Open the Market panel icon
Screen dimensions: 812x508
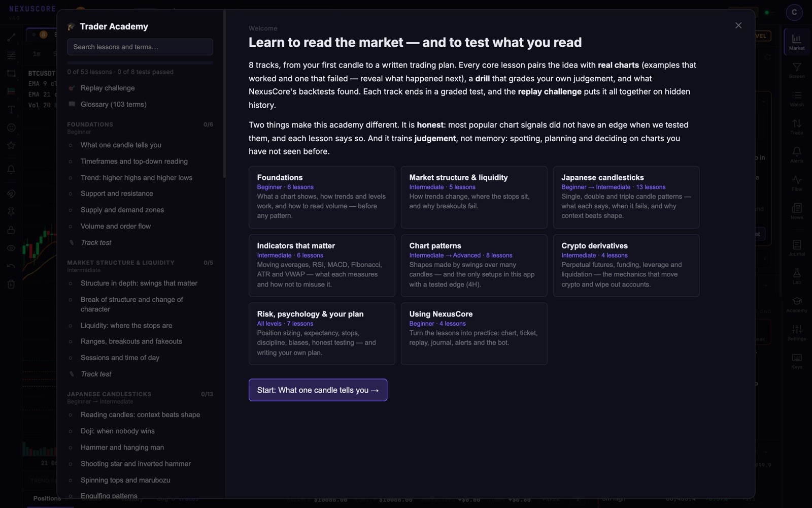[x=796, y=42]
